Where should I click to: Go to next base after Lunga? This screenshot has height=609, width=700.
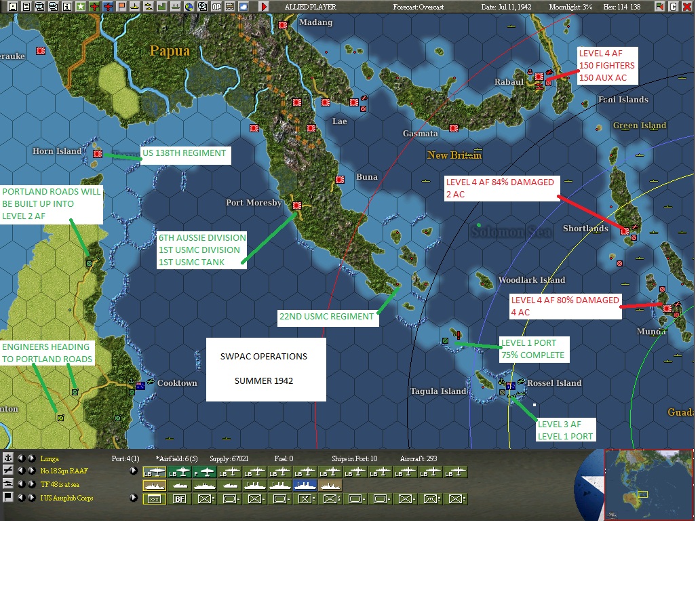point(32,458)
